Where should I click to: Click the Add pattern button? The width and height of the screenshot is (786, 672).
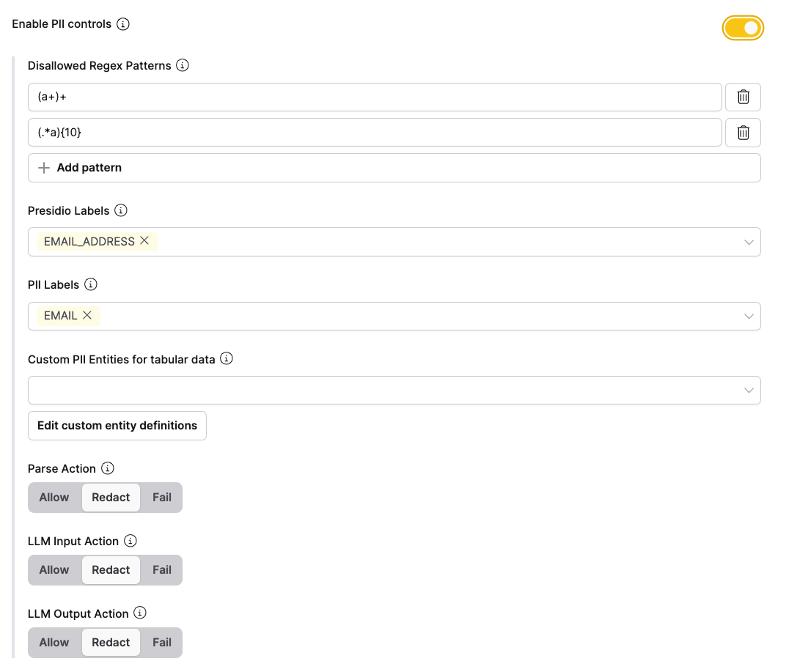point(394,168)
